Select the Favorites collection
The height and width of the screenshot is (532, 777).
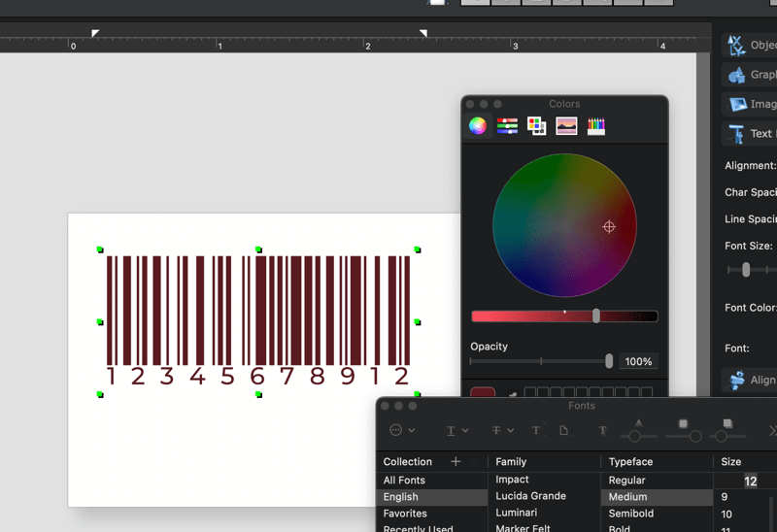click(x=431, y=514)
